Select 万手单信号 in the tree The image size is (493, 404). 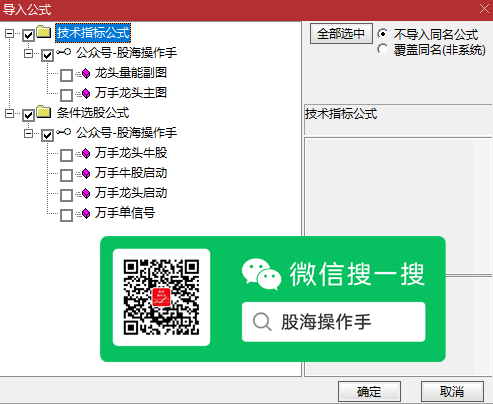125,213
